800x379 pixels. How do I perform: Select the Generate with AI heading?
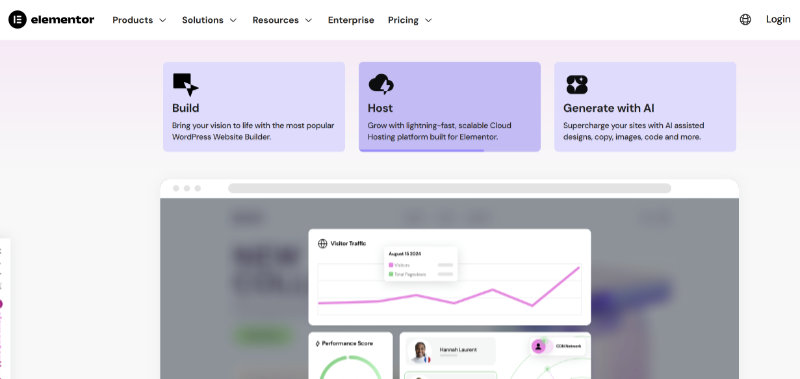click(x=609, y=108)
